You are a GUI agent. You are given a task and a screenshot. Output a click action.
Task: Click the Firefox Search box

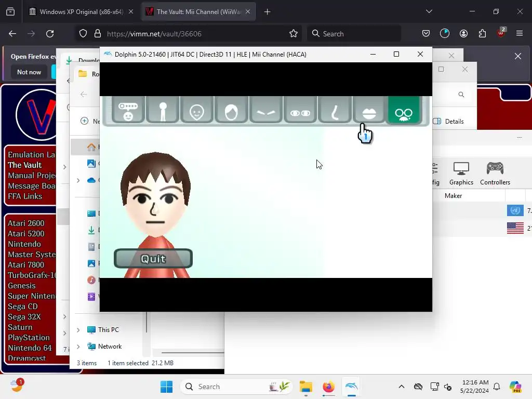354,34
